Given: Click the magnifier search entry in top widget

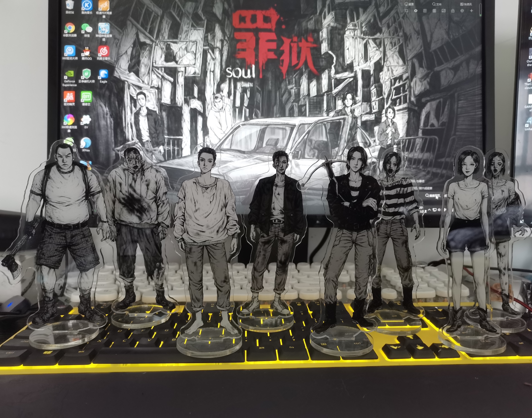Looking at the screenshot, I should tap(437, 4).
